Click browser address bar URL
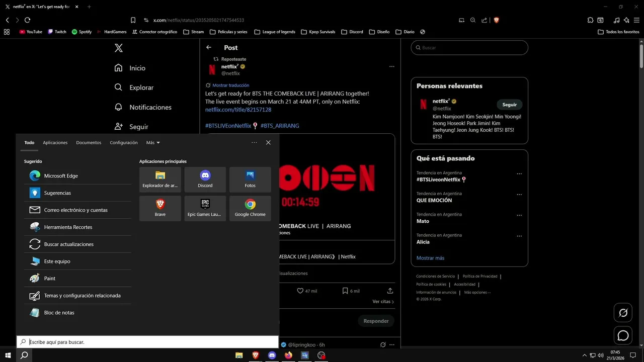 [198, 20]
